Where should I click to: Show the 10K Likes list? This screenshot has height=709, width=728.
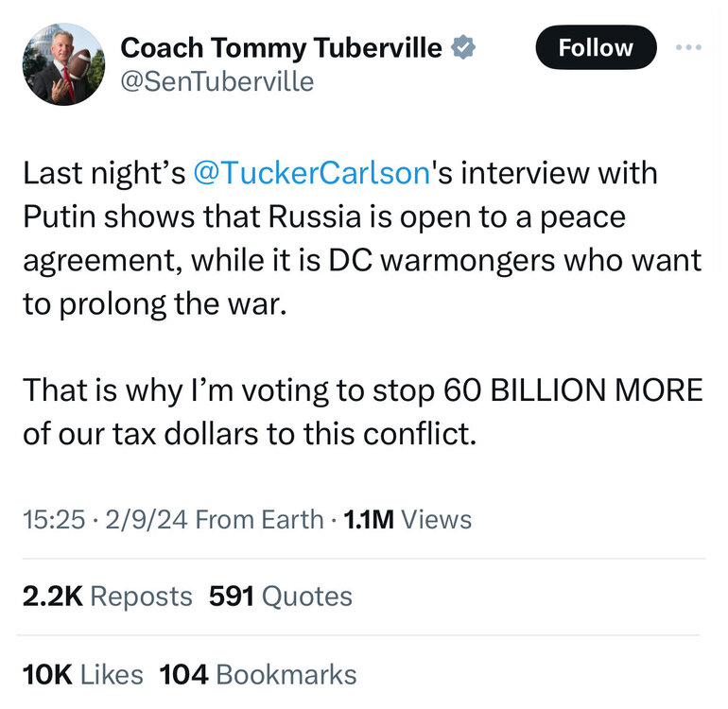click(82, 674)
